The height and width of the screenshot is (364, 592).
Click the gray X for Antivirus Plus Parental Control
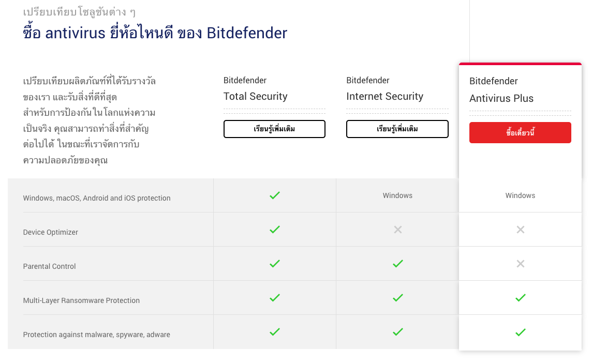520,263
